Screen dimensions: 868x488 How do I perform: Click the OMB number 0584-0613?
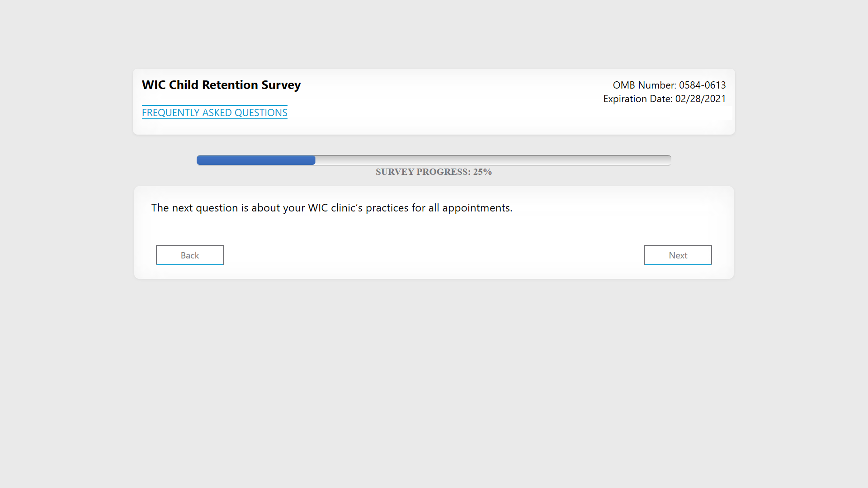point(702,85)
